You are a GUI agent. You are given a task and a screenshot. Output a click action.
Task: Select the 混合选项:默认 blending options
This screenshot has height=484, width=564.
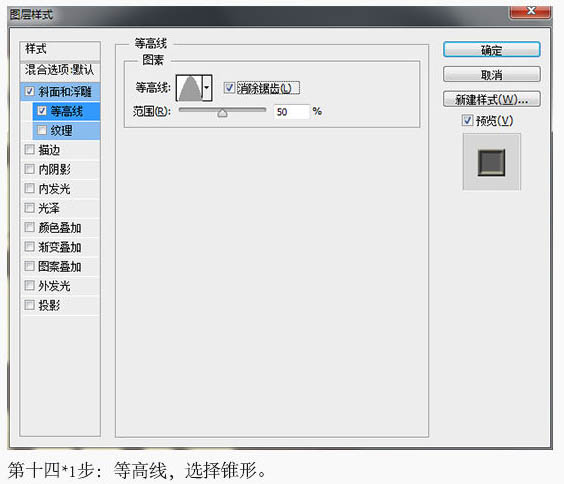click(x=60, y=70)
